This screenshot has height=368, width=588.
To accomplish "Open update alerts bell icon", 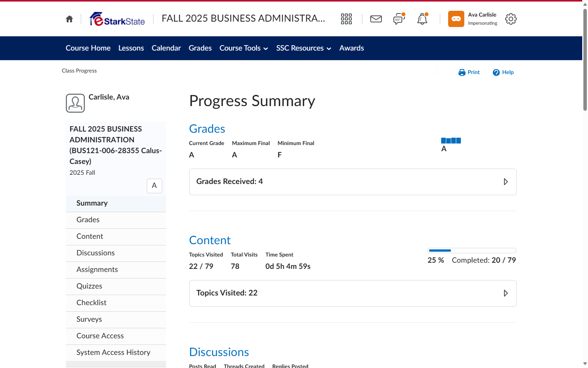I will pos(422,19).
